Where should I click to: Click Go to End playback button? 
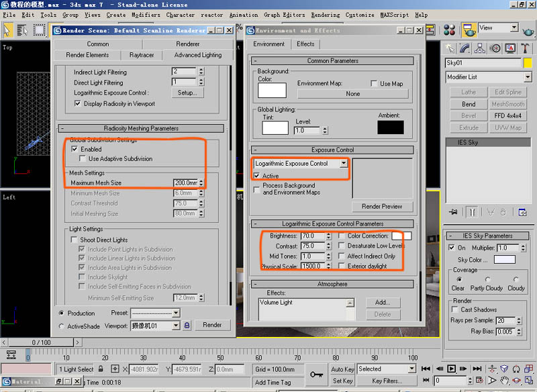[477, 369]
